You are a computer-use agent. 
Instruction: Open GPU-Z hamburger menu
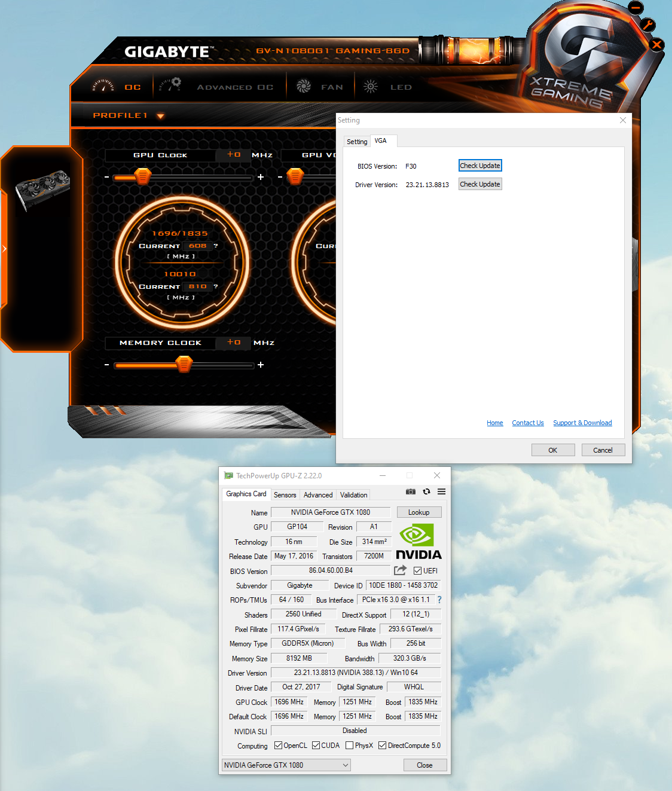(441, 491)
